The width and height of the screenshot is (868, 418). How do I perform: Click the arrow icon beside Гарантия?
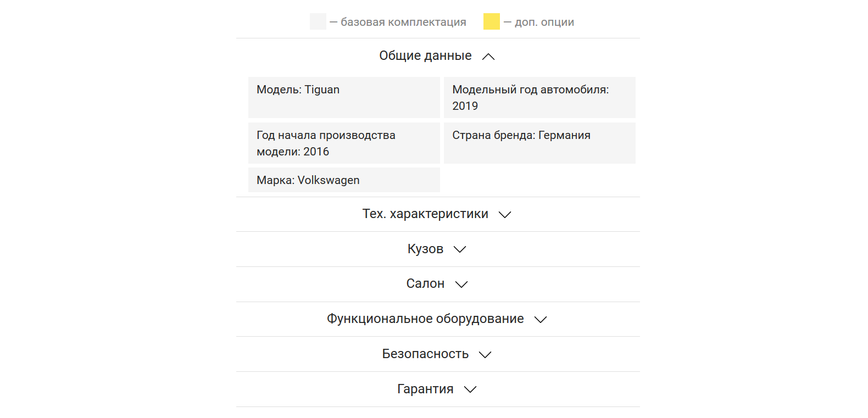click(470, 389)
